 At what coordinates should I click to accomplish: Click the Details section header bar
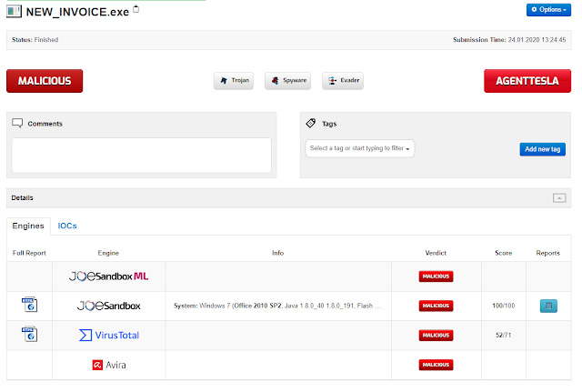289,198
